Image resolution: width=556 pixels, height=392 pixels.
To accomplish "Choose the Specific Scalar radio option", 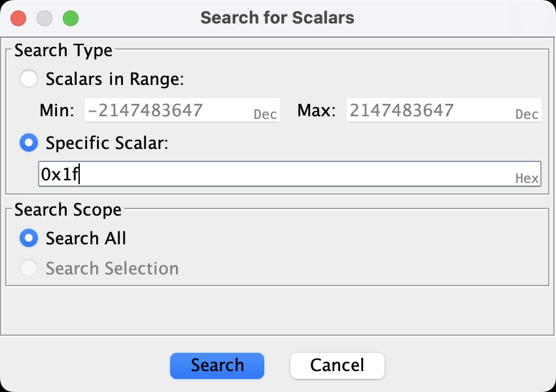I will tap(29, 142).
